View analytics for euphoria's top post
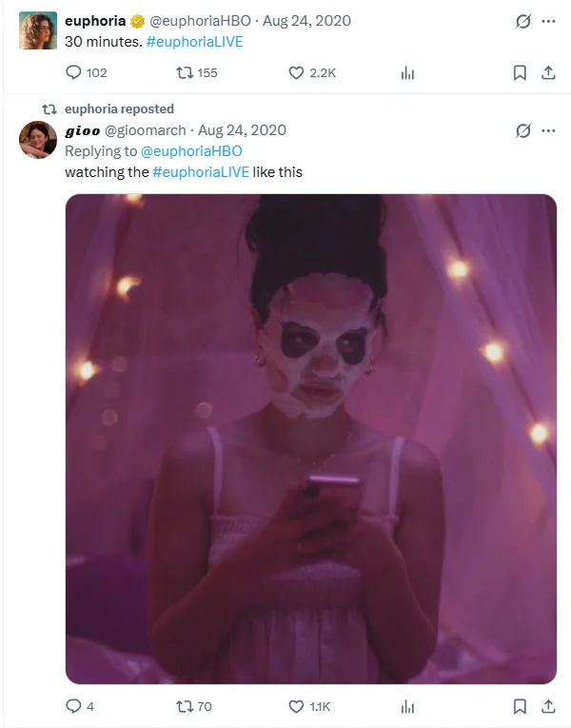 coord(407,72)
